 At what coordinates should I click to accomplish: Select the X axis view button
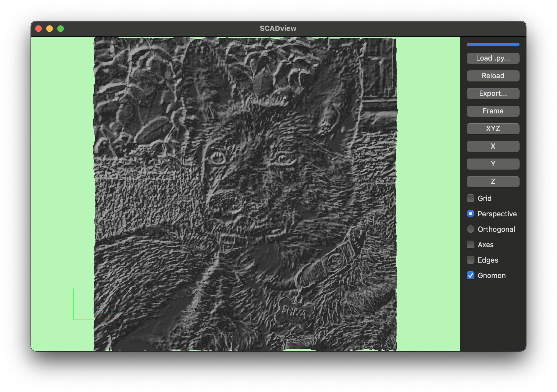point(493,146)
